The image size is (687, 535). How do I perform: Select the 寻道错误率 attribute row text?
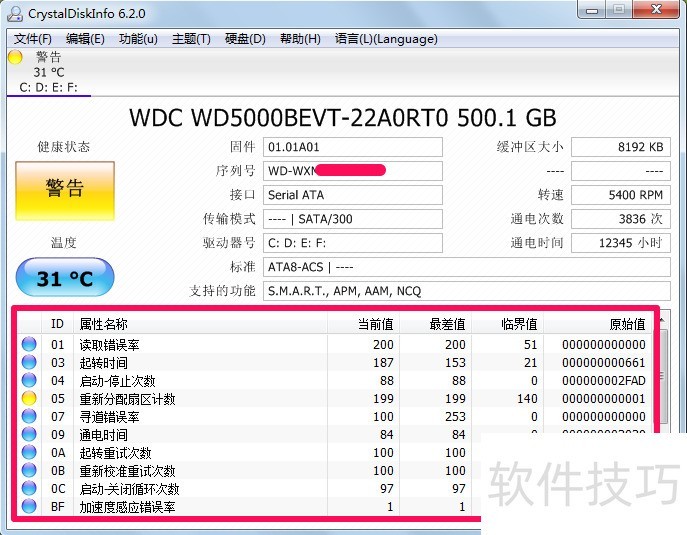point(110,417)
